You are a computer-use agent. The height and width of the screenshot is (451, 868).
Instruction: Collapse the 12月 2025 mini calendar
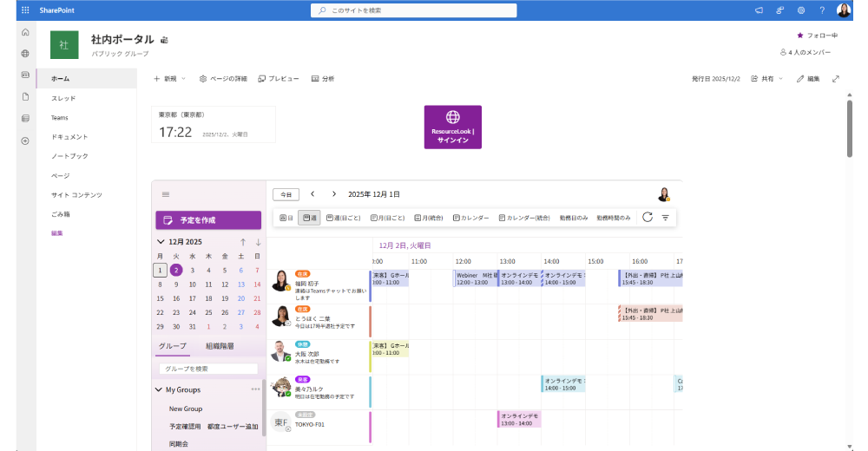point(161,242)
